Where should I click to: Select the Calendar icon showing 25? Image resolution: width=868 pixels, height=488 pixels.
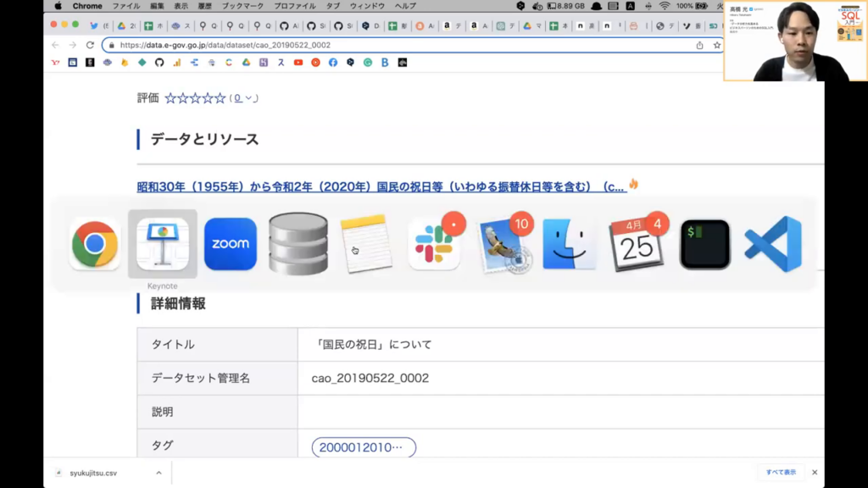coord(637,244)
